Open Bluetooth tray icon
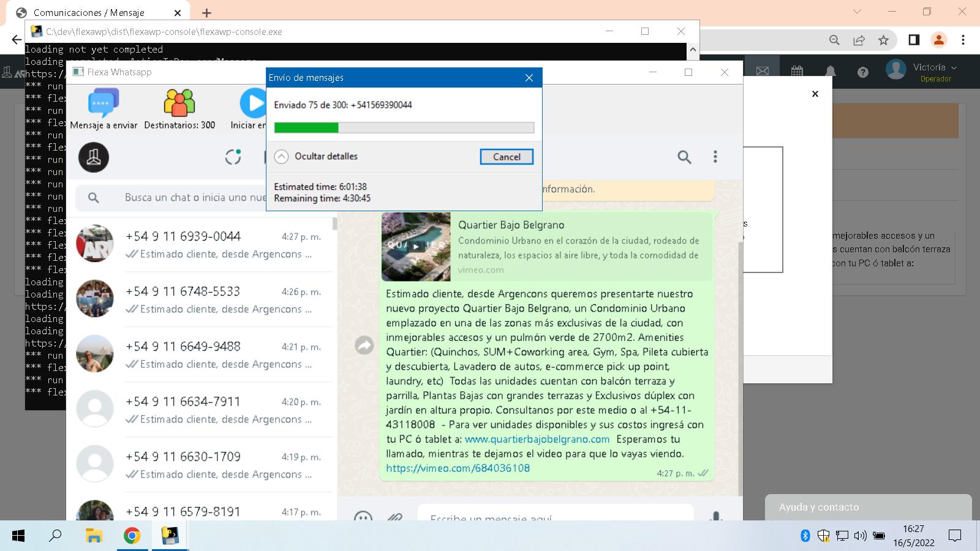 pyautogui.click(x=805, y=536)
